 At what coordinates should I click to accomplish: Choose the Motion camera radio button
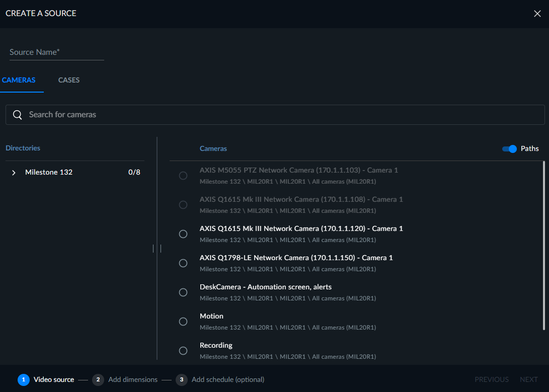point(183,322)
